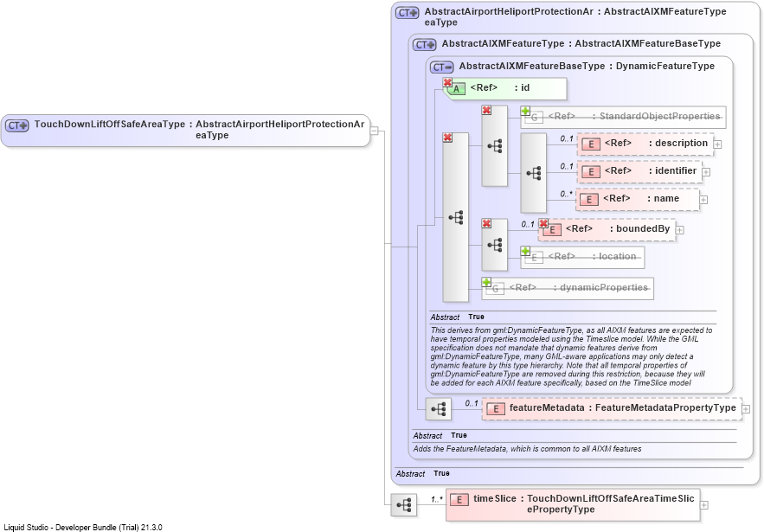
Task: Collapse the AbstractAIXMFeatureBaseType CT icon
Action: tap(442, 67)
